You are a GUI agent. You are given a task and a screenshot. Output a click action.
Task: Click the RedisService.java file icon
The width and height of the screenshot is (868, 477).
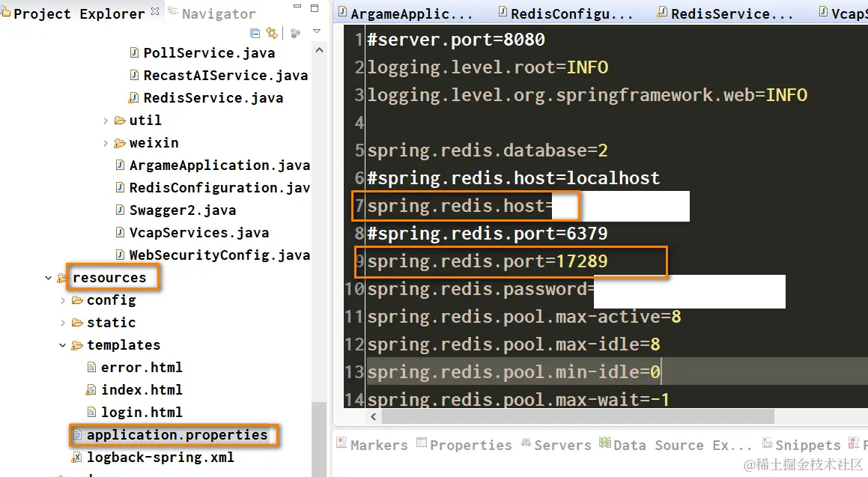point(134,98)
